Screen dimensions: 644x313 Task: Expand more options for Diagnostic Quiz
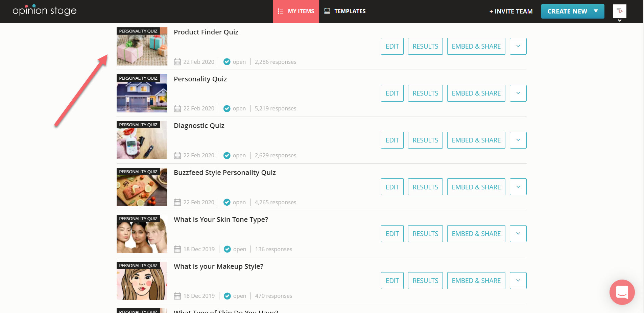(518, 140)
